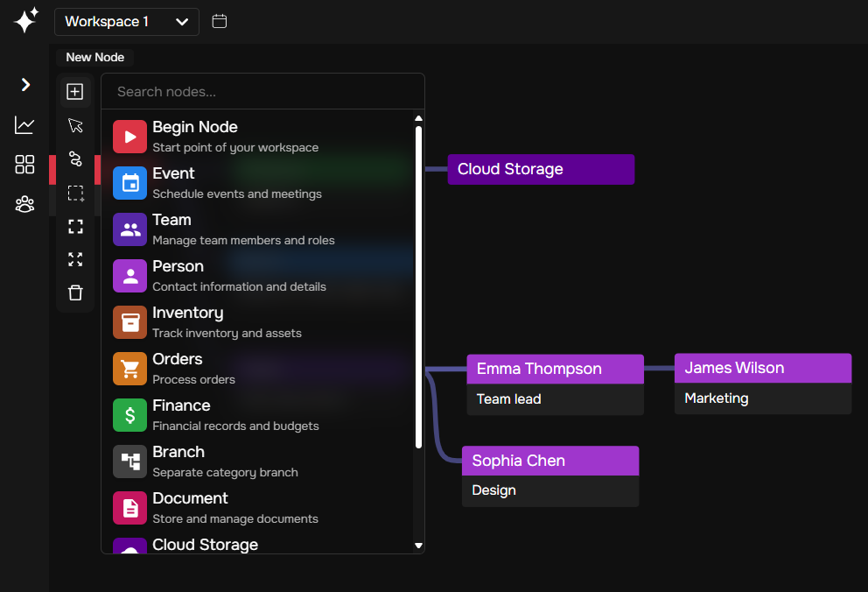Select the Cloud Storage node on canvas
The height and width of the screenshot is (592, 868).
[x=541, y=170]
